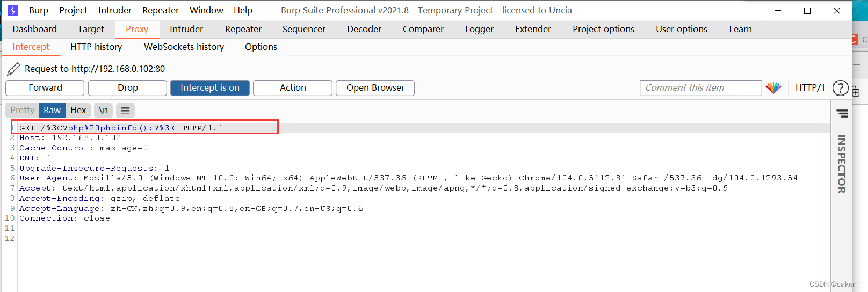Open the WebSockets history sub-tab
The height and width of the screenshot is (292, 868).
(x=184, y=47)
